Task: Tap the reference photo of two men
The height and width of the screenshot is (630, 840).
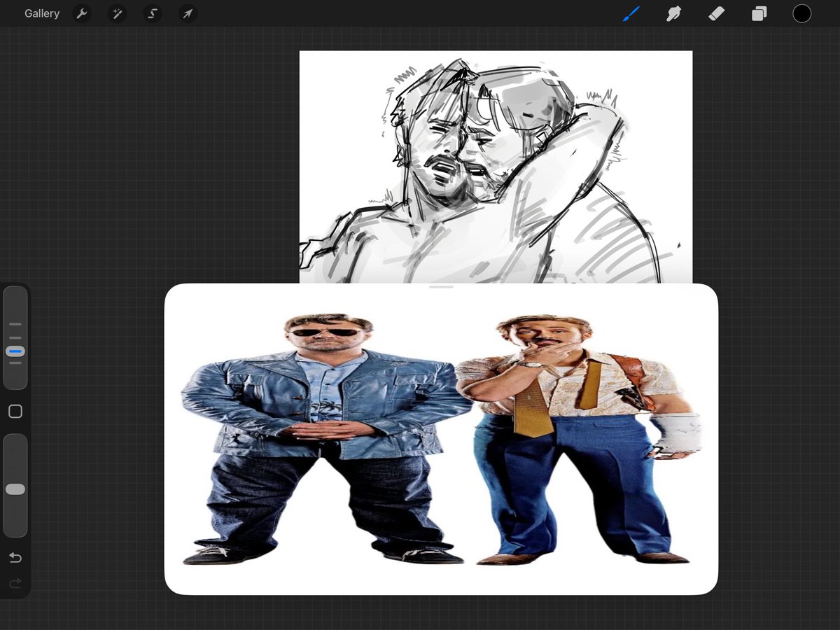Action: pyautogui.click(x=441, y=440)
